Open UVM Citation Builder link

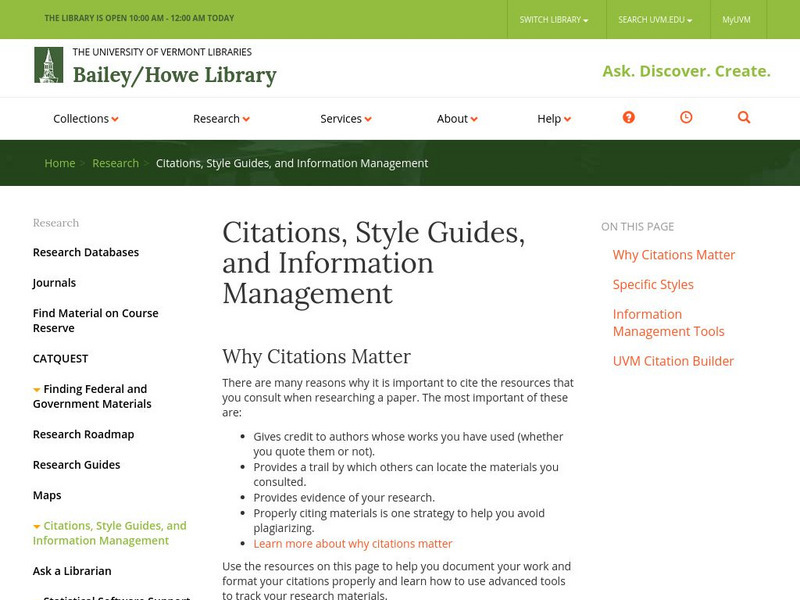click(x=673, y=361)
